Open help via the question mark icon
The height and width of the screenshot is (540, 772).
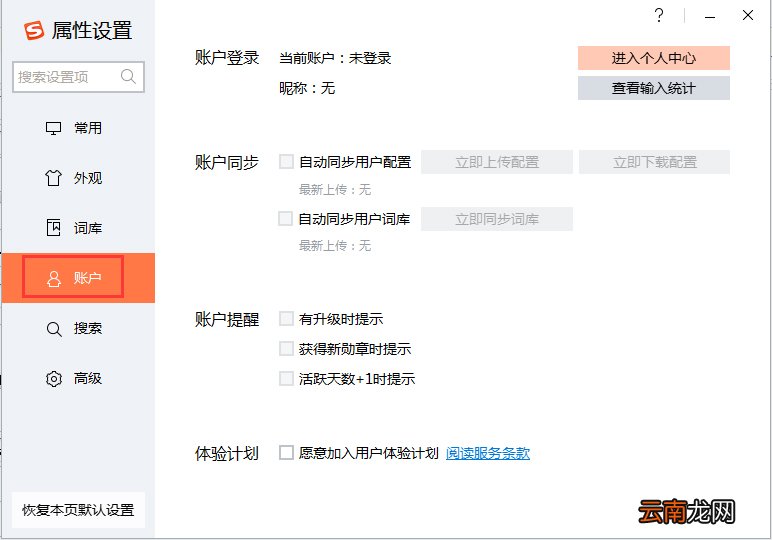(x=659, y=15)
